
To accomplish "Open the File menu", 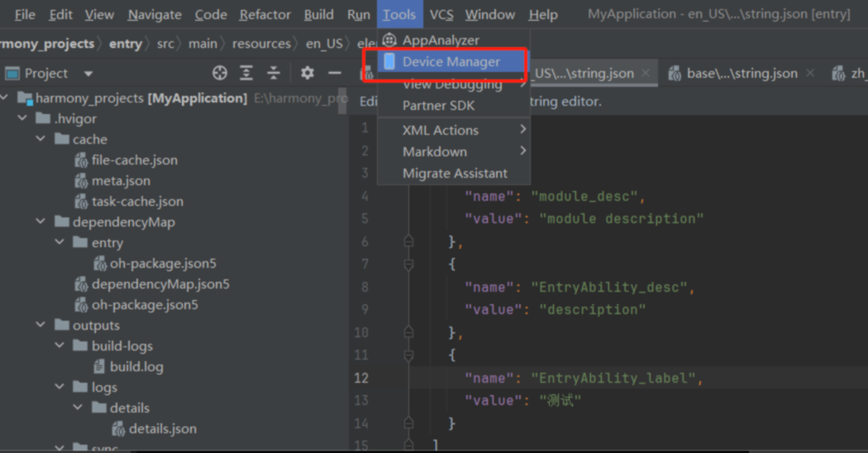I will 24,14.
